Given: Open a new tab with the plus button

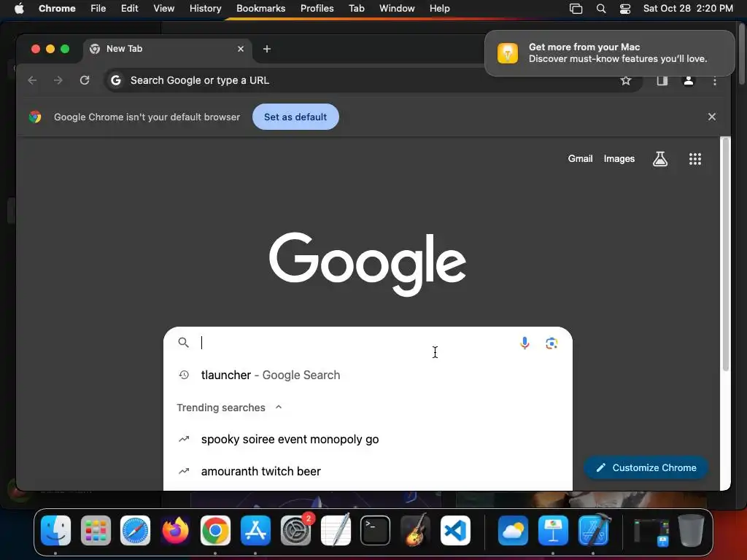Looking at the screenshot, I should click(267, 49).
